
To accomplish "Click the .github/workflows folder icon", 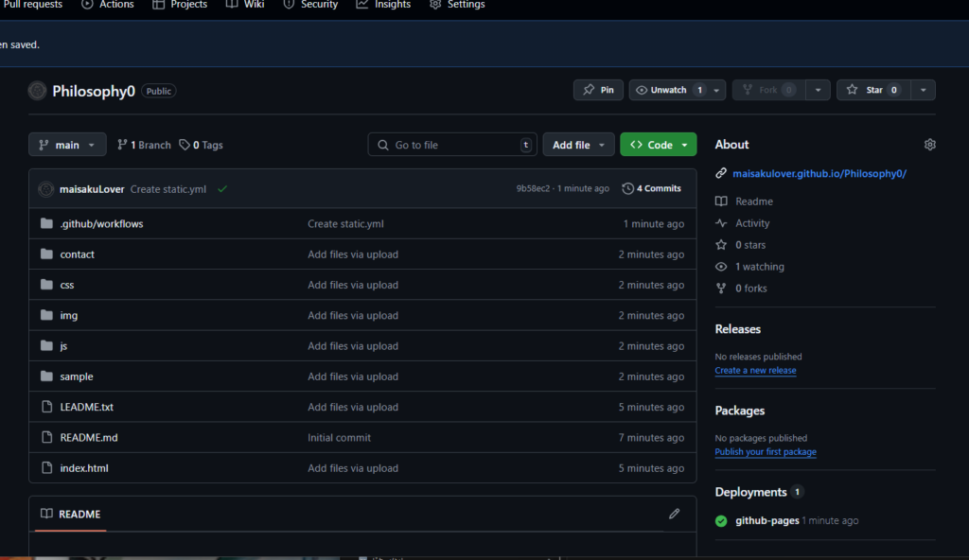I will pyautogui.click(x=46, y=223).
